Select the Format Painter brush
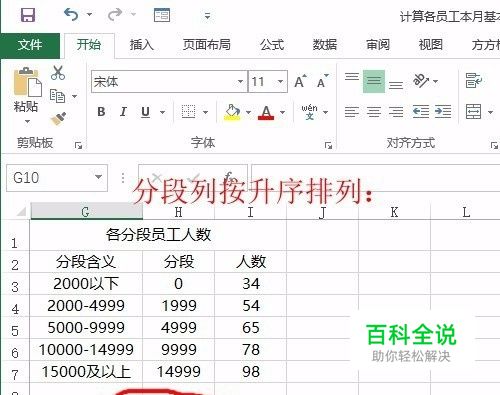This screenshot has height=395, width=500. (x=58, y=119)
